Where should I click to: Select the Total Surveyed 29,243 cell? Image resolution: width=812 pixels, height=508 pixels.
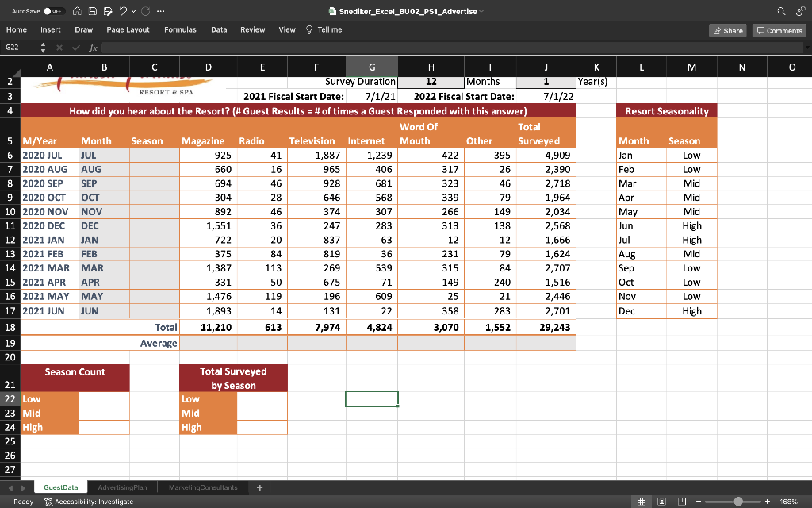[x=546, y=327]
